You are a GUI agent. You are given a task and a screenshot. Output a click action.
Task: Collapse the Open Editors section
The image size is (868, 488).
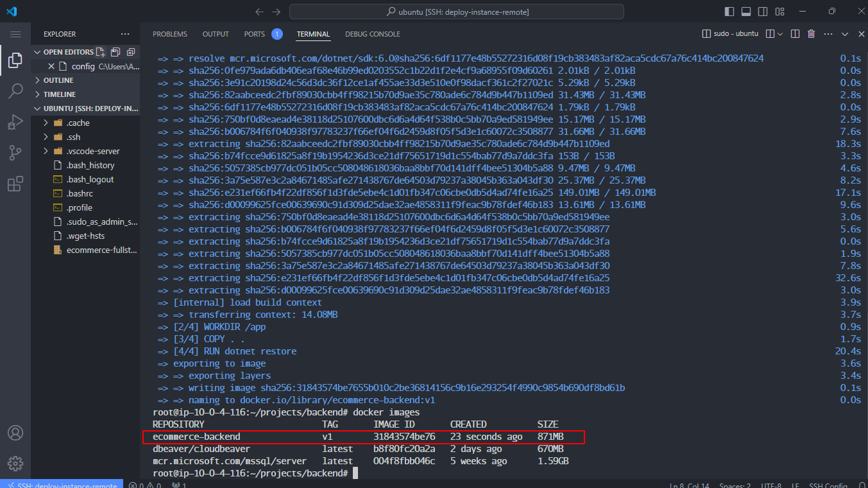pyautogui.click(x=64, y=52)
